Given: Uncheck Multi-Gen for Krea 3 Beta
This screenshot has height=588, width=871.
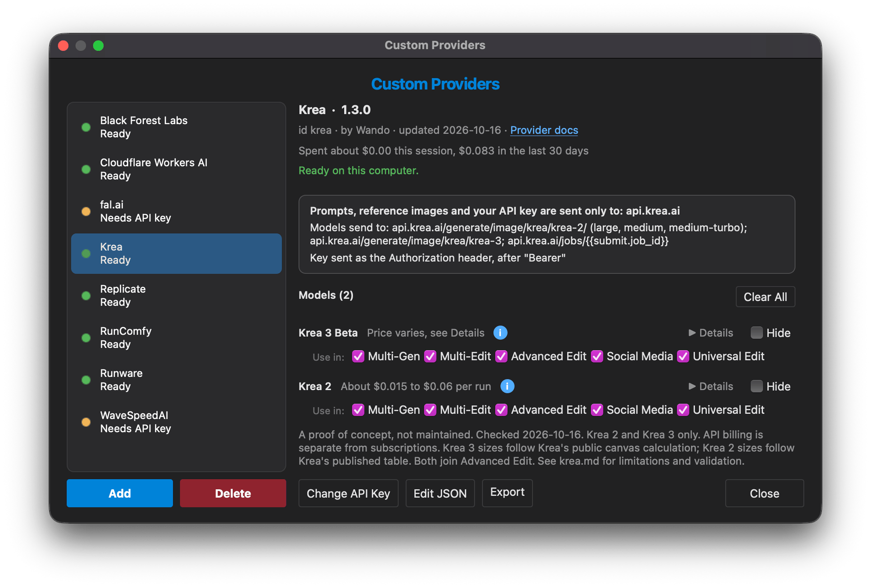Looking at the screenshot, I should (358, 356).
